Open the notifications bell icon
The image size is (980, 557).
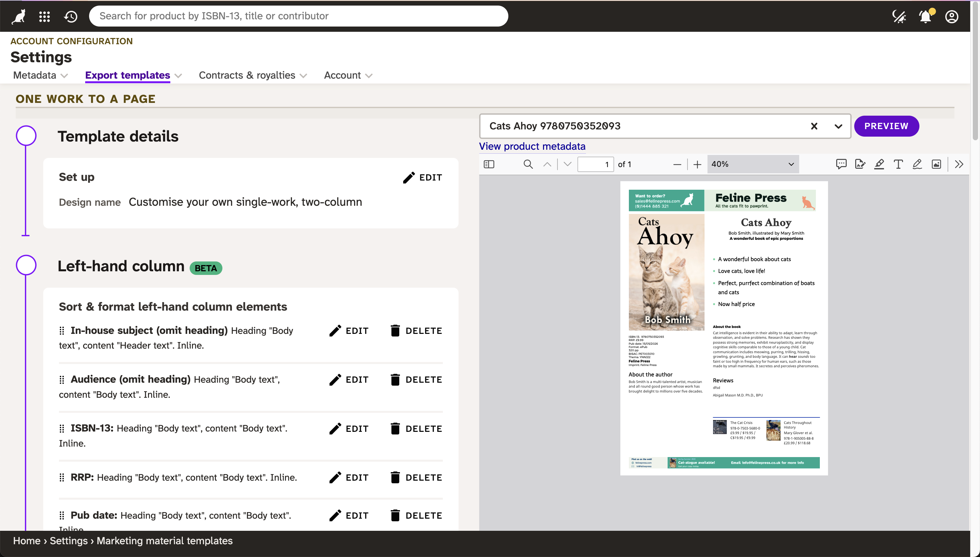pyautogui.click(x=925, y=16)
